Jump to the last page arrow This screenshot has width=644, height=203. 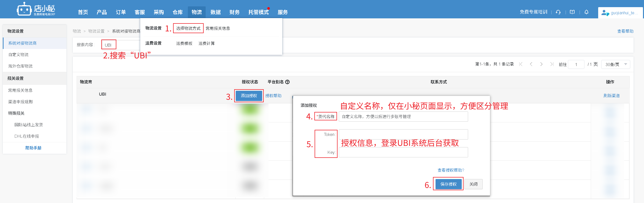coord(552,64)
